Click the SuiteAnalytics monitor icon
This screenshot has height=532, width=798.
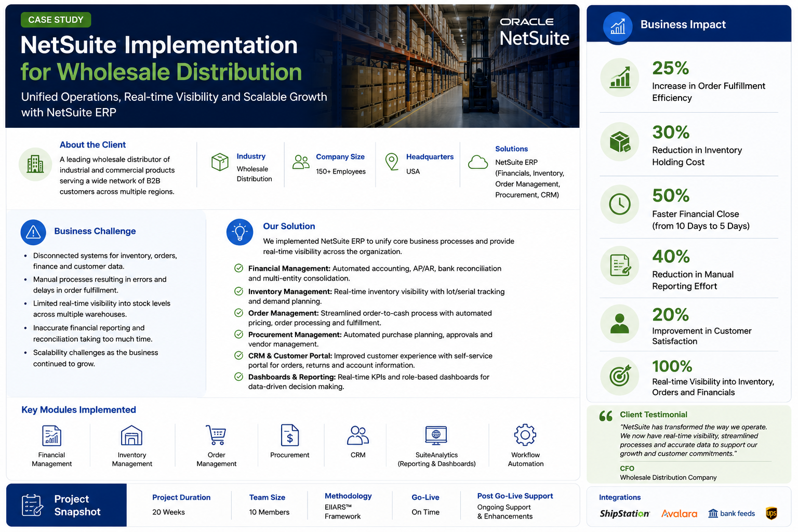point(436,435)
